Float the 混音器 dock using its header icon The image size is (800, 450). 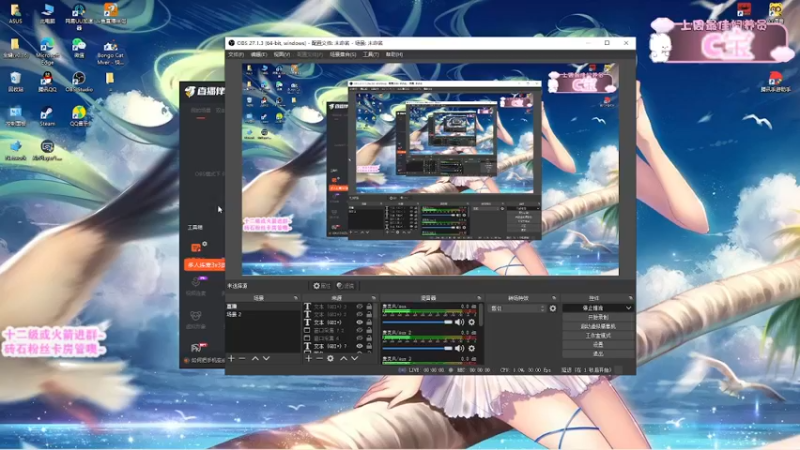pos(479,298)
